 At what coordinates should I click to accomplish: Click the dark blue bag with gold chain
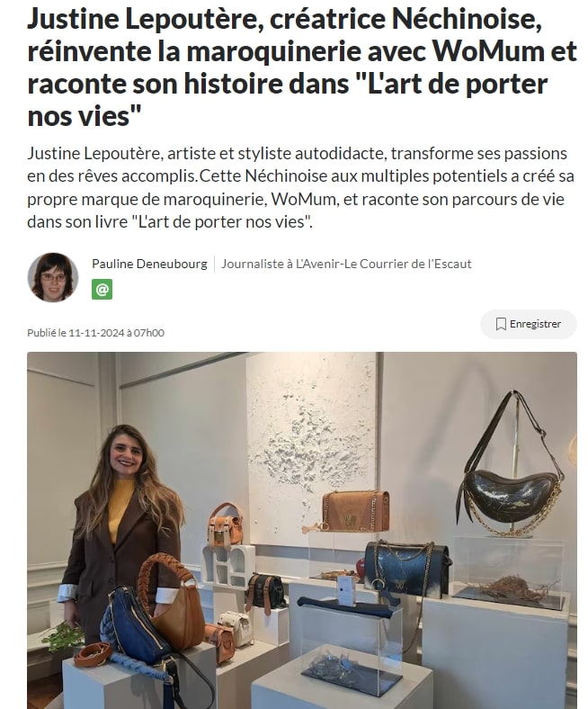pos(406,569)
